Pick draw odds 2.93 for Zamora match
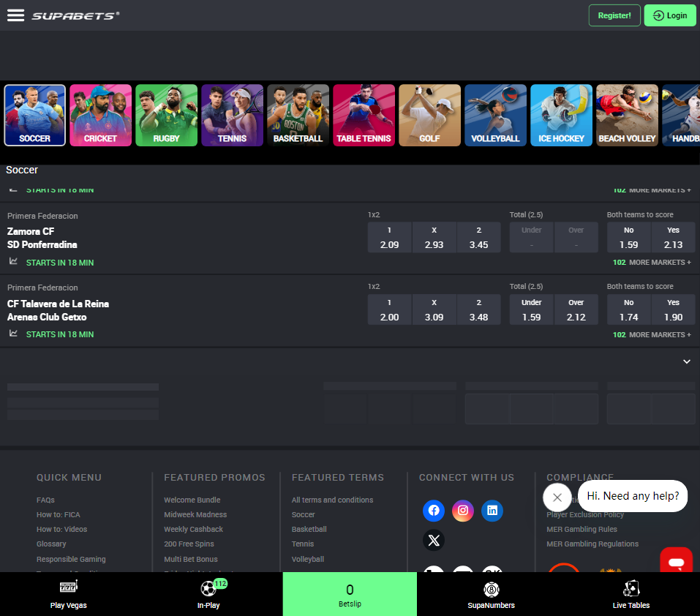Image resolution: width=700 pixels, height=616 pixels. (x=434, y=238)
